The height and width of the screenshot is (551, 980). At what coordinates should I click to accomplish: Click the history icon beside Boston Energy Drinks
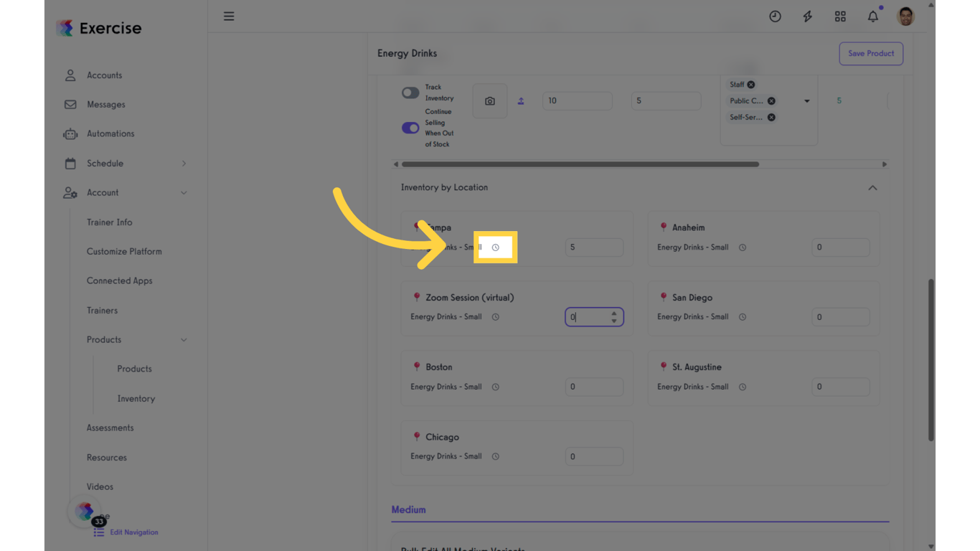(x=495, y=387)
